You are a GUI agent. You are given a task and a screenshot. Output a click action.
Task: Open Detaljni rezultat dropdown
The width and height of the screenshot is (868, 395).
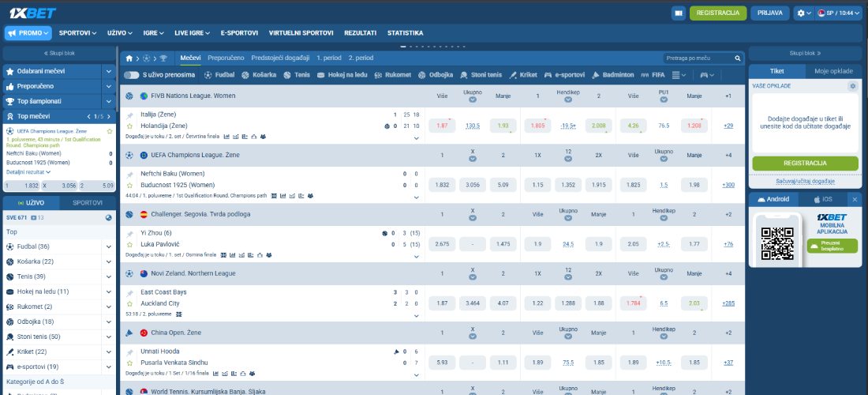(28, 172)
